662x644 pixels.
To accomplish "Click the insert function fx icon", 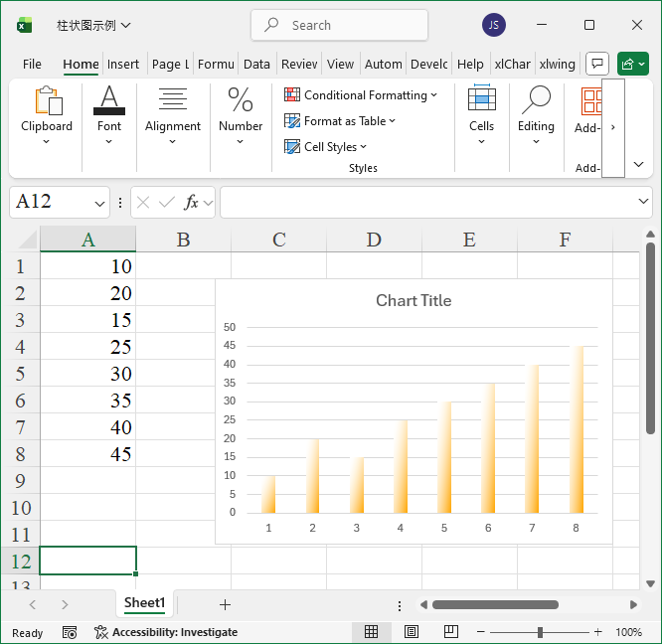I will tap(192, 202).
